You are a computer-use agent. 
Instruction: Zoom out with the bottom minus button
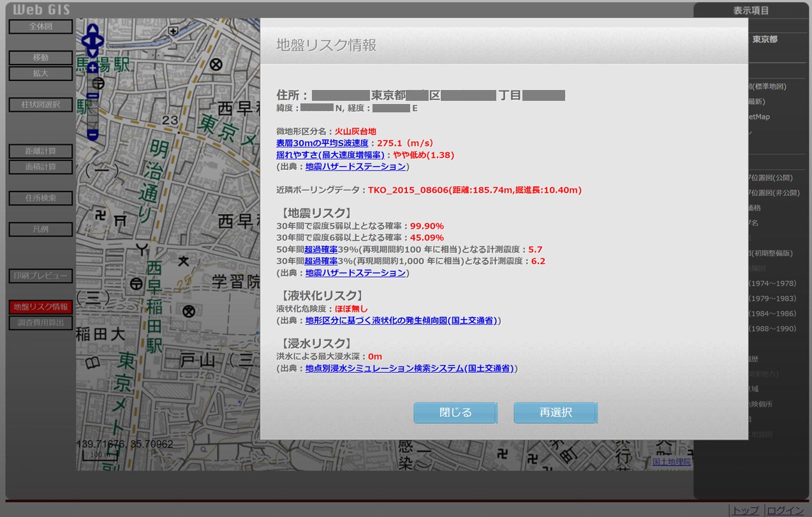pyautogui.click(x=93, y=134)
